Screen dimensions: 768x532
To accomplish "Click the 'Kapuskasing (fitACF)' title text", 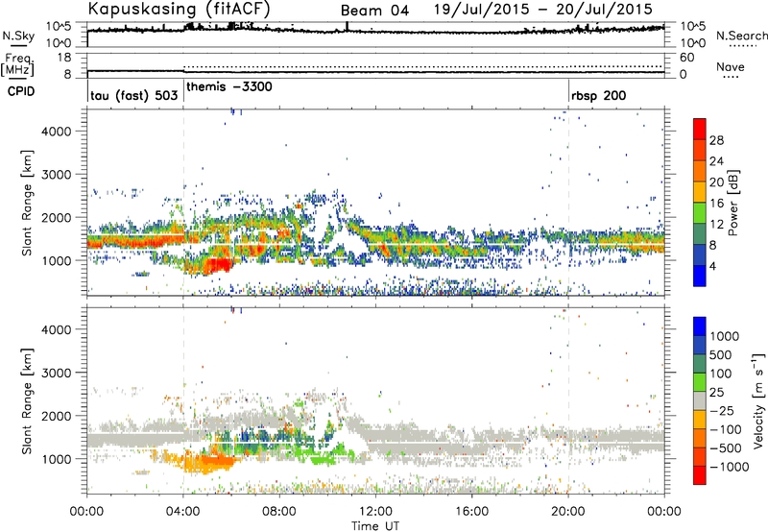I will 179,9.
